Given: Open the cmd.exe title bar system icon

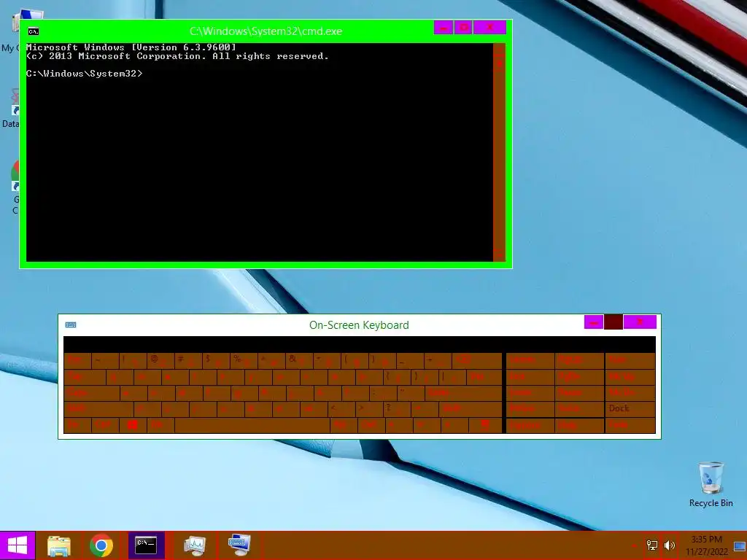Looking at the screenshot, I should (x=34, y=31).
